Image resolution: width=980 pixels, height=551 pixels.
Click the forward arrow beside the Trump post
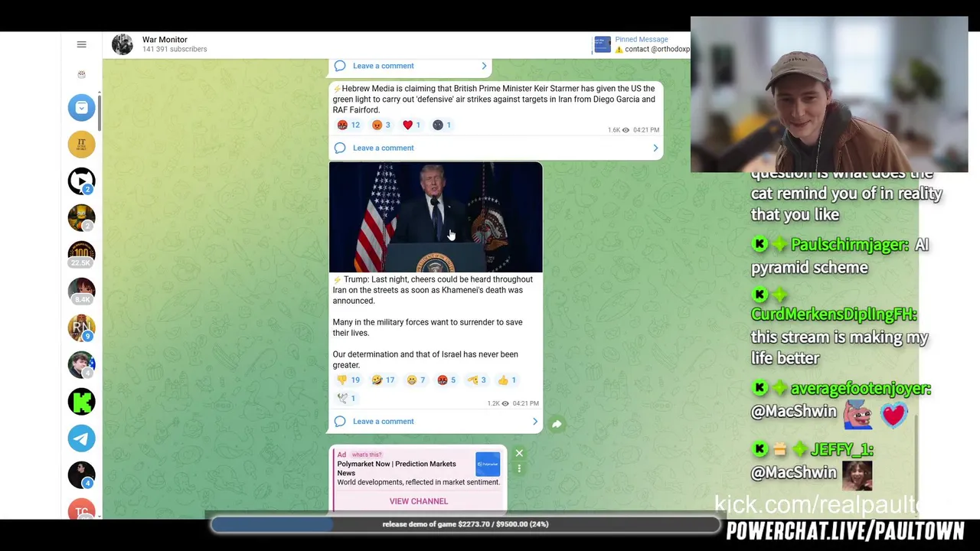click(x=557, y=424)
